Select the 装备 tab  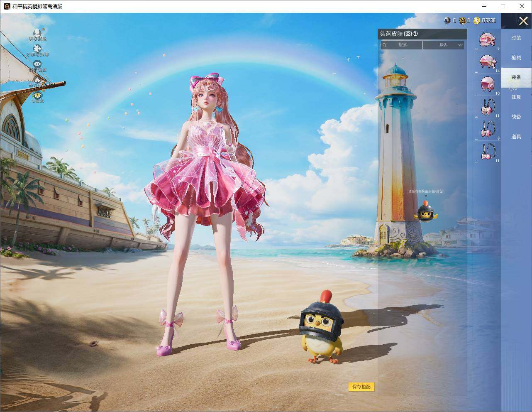pyautogui.click(x=516, y=78)
